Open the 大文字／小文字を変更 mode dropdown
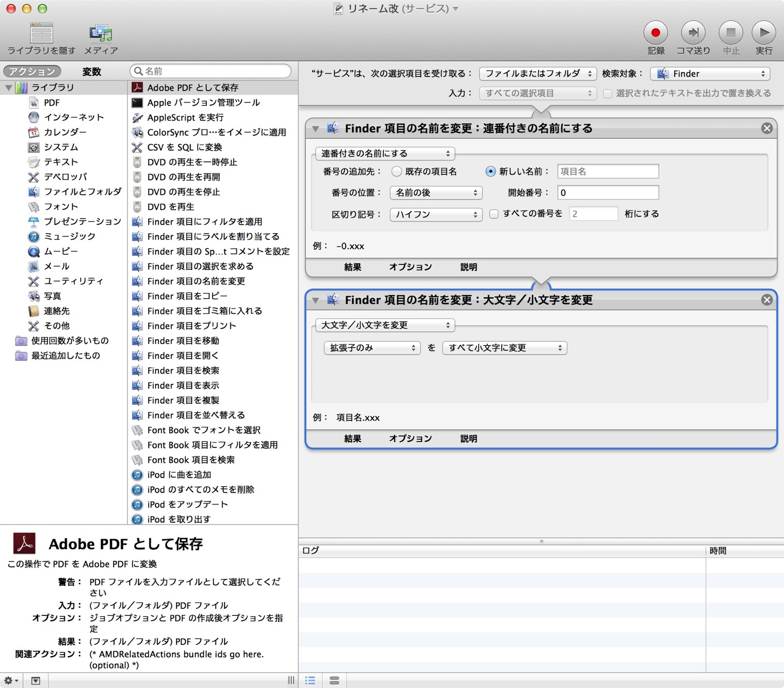 386,325
